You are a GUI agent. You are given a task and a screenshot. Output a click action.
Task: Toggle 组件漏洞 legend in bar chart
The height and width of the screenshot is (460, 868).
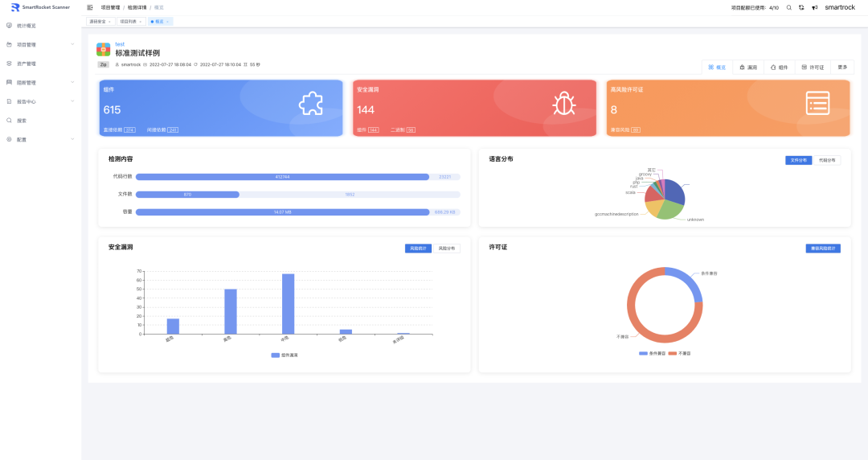281,355
